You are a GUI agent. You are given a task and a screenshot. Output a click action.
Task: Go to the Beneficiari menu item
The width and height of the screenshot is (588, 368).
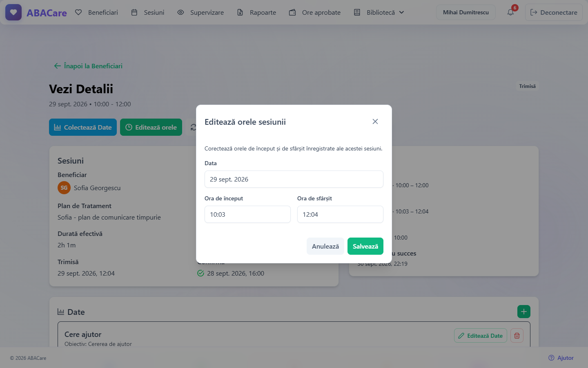pos(97,12)
